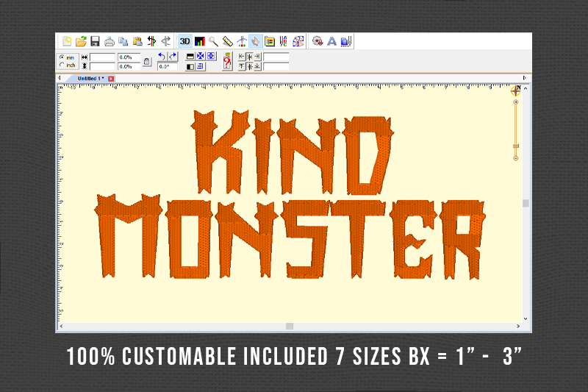Click the blue four-arrows inward icon
The height and width of the screenshot is (392, 588).
[201, 56]
